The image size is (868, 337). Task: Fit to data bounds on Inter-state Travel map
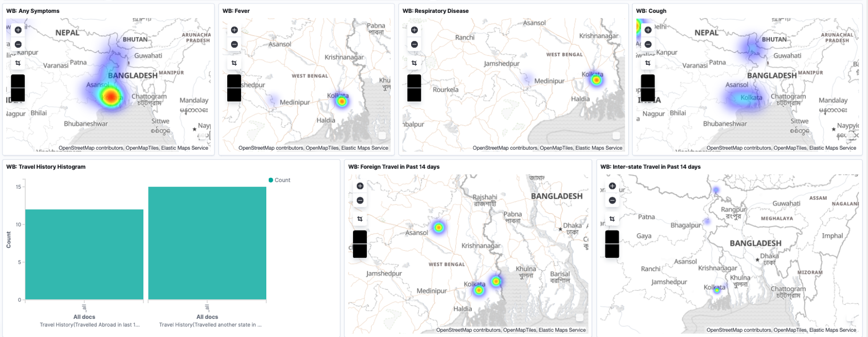(612, 219)
